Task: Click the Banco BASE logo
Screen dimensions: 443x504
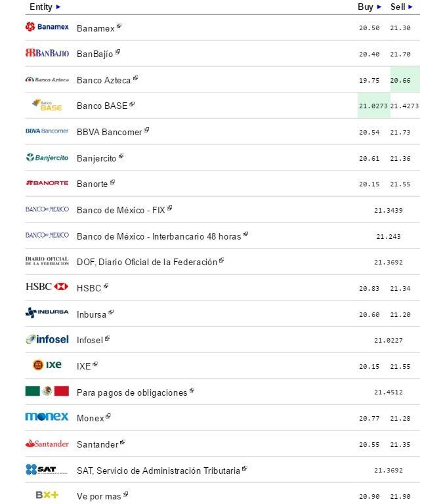Action: click(x=47, y=105)
